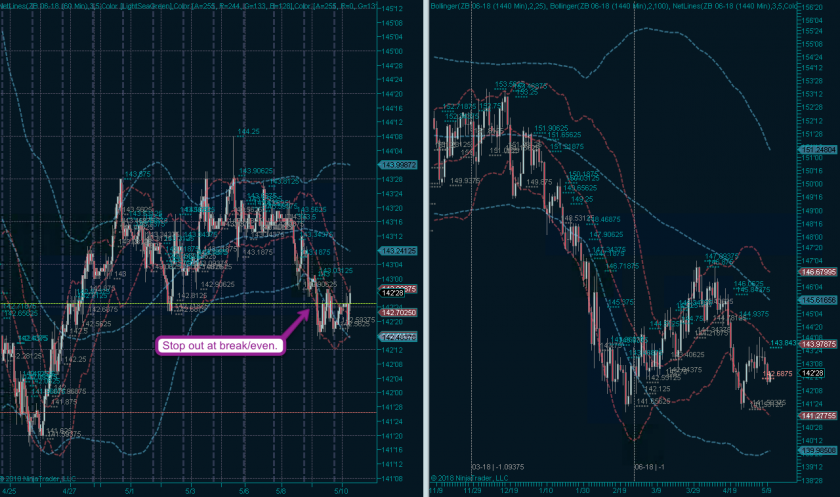Select the red 142.70250 price marker
The height and width of the screenshot is (497, 840).
[x=399, y=312]
